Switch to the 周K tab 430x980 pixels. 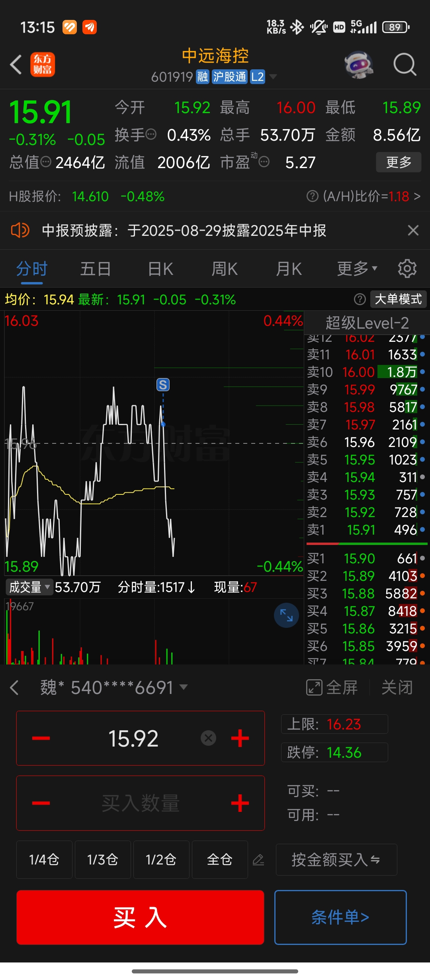[225, 269]
